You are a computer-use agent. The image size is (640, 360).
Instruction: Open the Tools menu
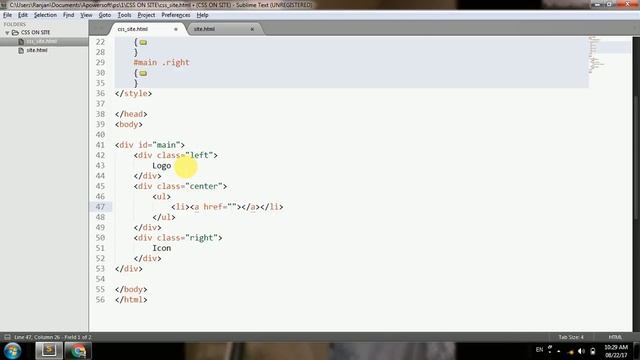click(124, 15)
